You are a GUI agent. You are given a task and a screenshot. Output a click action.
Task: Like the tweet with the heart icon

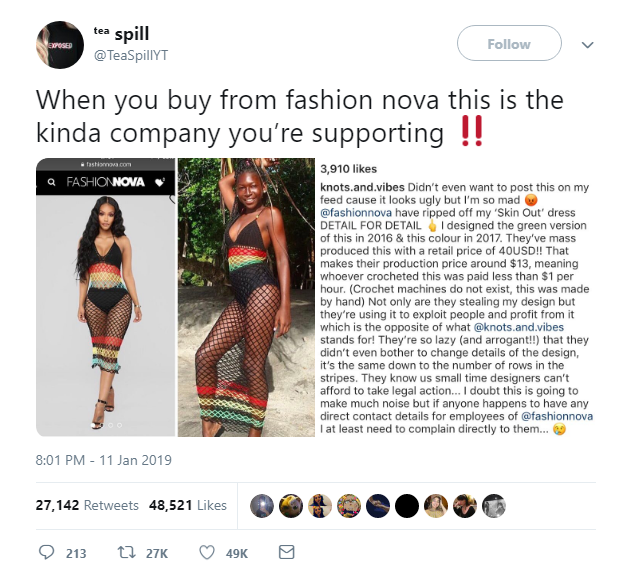pyautogui.click(x=207, y=552)
